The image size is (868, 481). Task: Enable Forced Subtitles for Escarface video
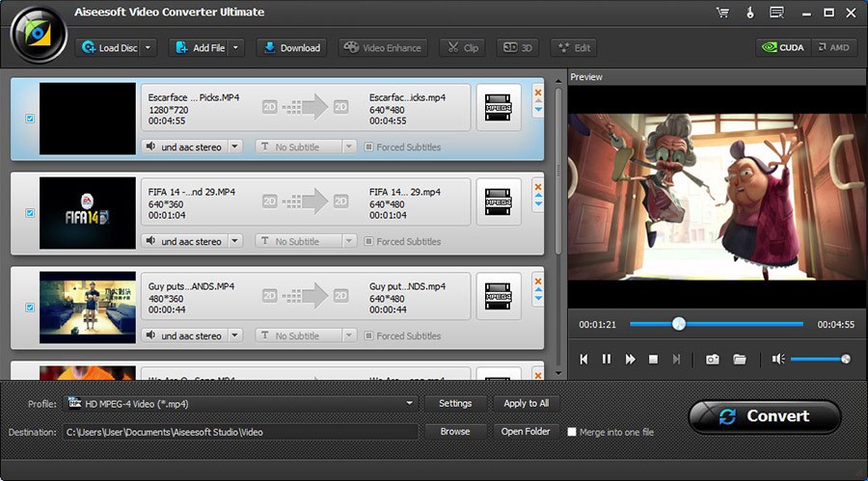click(x=368, y=147)
